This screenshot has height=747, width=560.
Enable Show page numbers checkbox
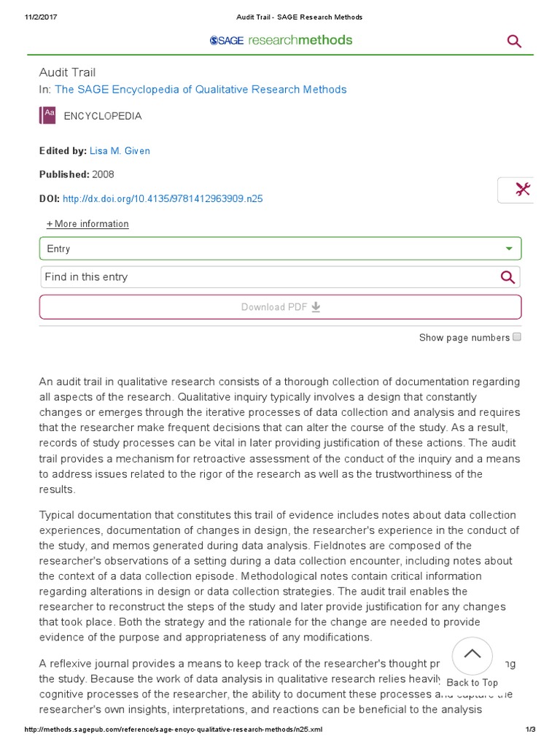point(517,337)
